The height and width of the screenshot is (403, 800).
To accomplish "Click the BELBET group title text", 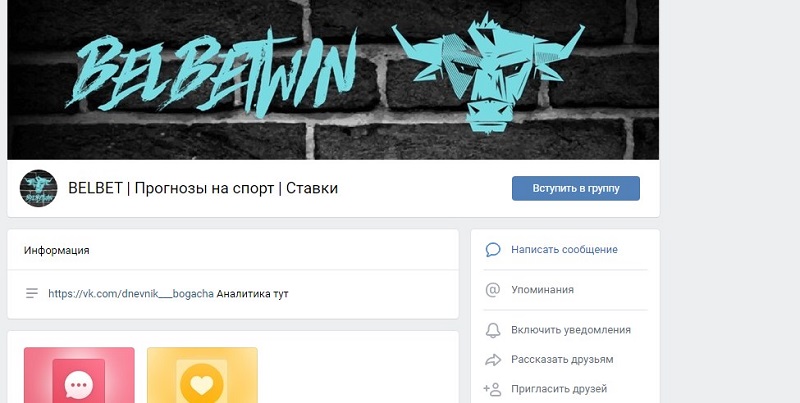I will point(203,188).
